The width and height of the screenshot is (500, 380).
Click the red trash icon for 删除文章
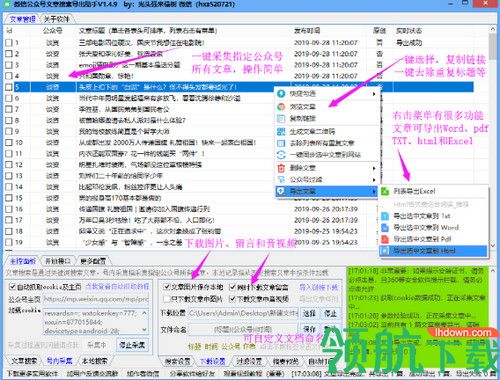(281, 168)
